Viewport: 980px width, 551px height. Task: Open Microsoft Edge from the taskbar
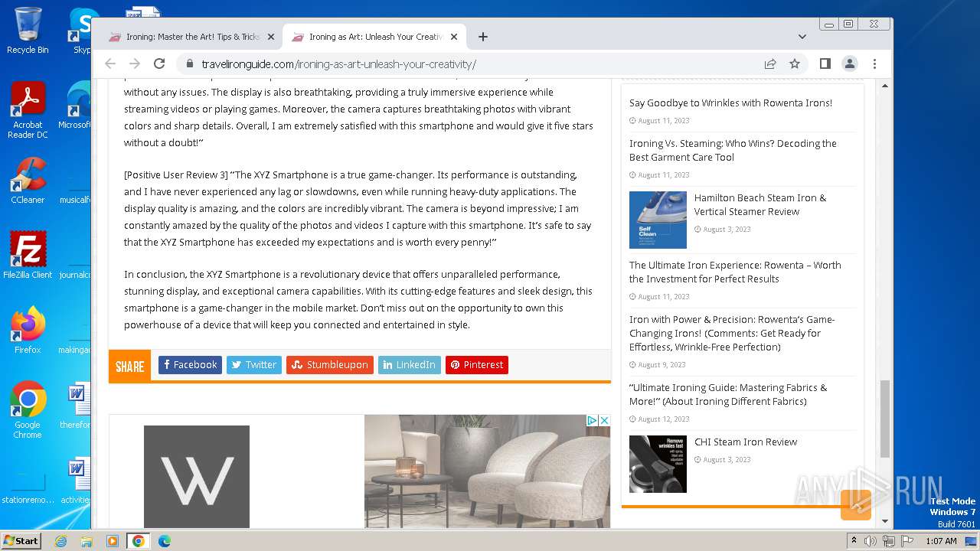(x=164, y=541)
